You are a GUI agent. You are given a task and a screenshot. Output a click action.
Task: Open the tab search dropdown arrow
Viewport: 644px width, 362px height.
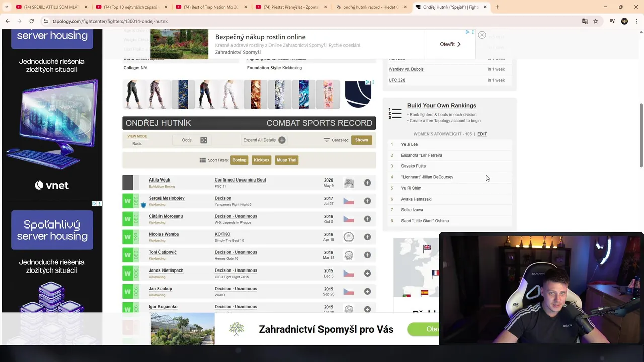coord(7,7)
